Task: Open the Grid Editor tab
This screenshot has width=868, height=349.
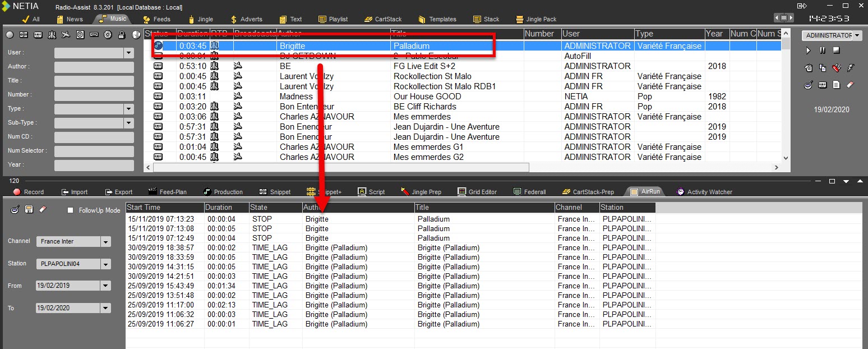Action: click(477, 192)
